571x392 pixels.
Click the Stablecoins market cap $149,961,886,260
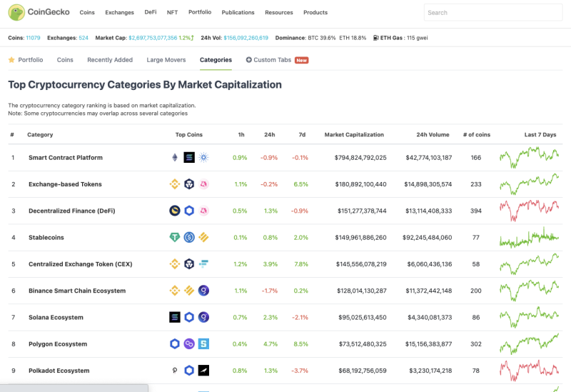(x=360, y=237)
